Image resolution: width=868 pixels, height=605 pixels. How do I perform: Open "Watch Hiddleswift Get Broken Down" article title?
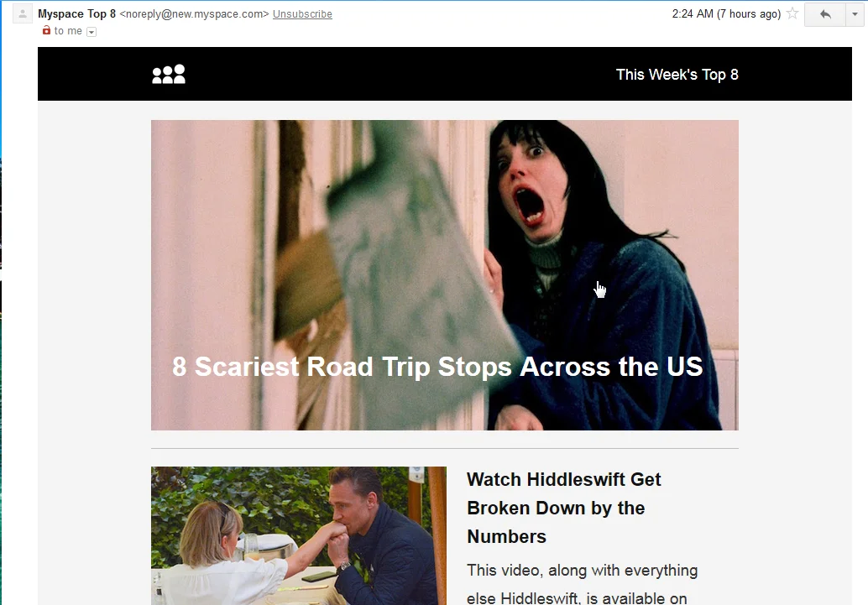(563, 508)
